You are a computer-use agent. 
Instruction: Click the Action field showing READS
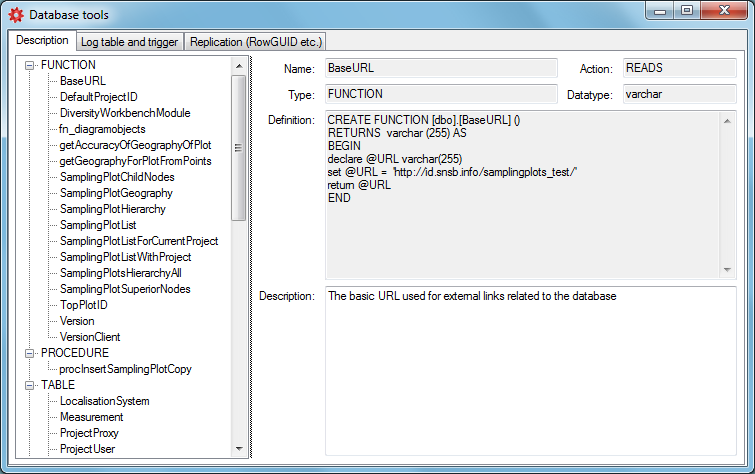tap(677, 69)
